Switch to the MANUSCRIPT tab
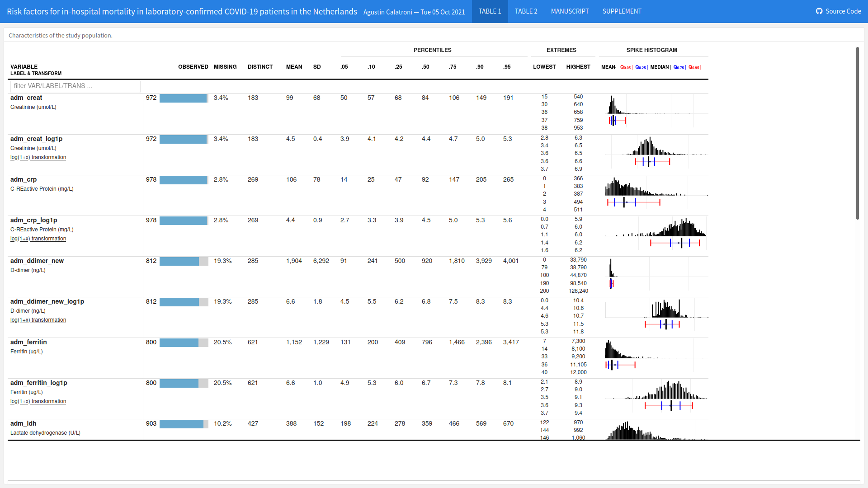The image size is (868, 488). (x=570, y=11)
